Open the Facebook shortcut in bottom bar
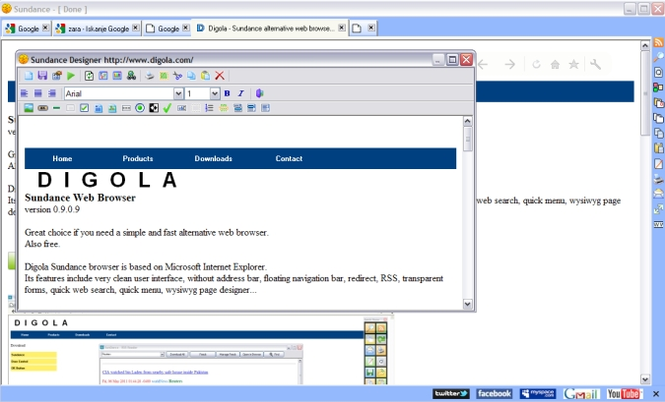Image resolution: width=665 pixels, height=402 pixels. (494, 394)
